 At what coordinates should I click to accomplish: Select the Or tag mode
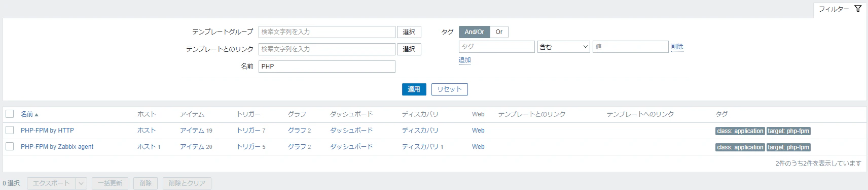point(499,32)
